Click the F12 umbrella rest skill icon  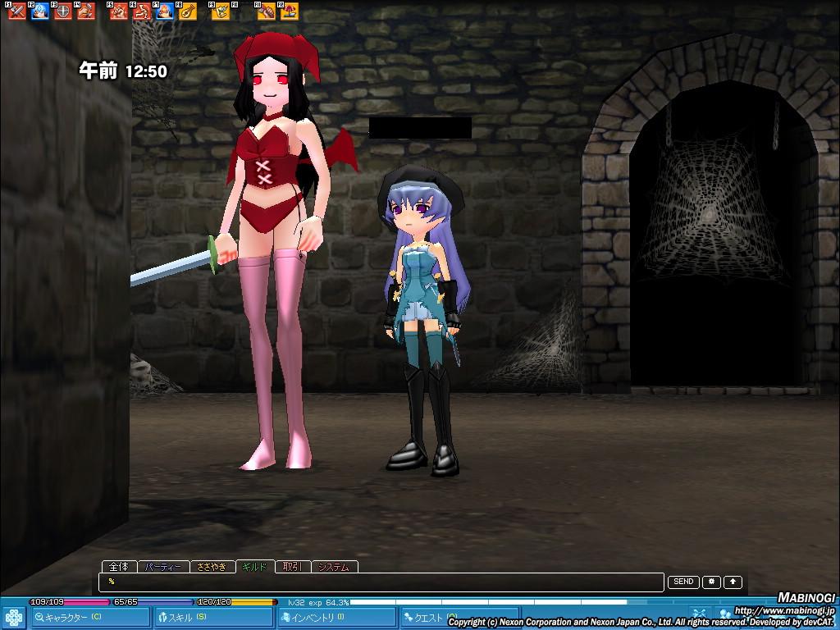[290, 11]
